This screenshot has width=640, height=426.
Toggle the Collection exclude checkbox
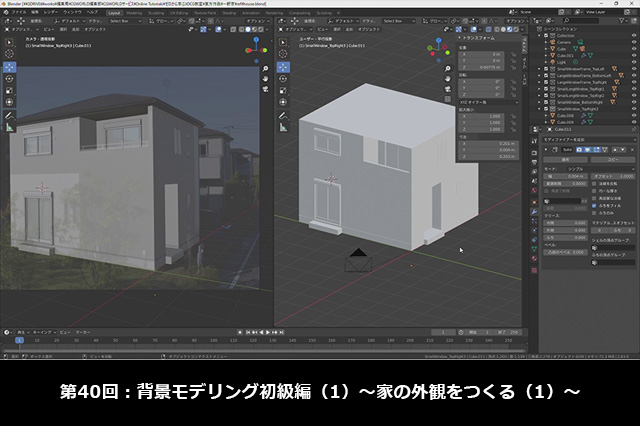point(546,36)
